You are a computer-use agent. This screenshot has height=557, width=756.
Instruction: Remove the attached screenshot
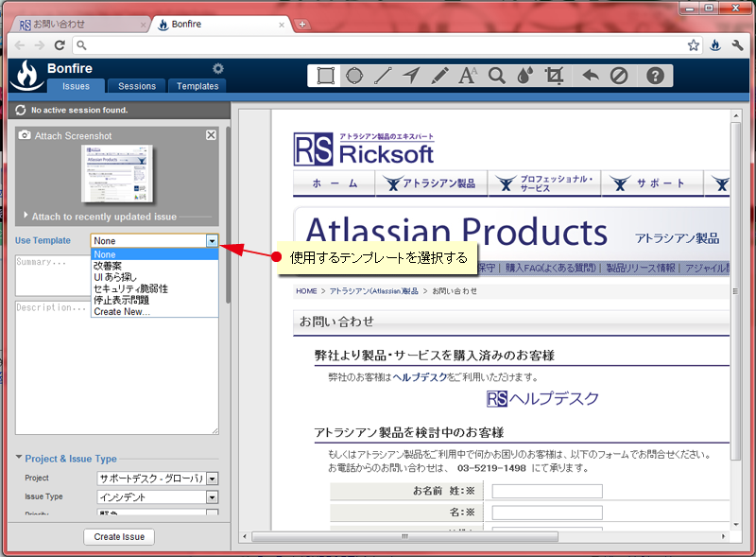[x=211, y=135]
